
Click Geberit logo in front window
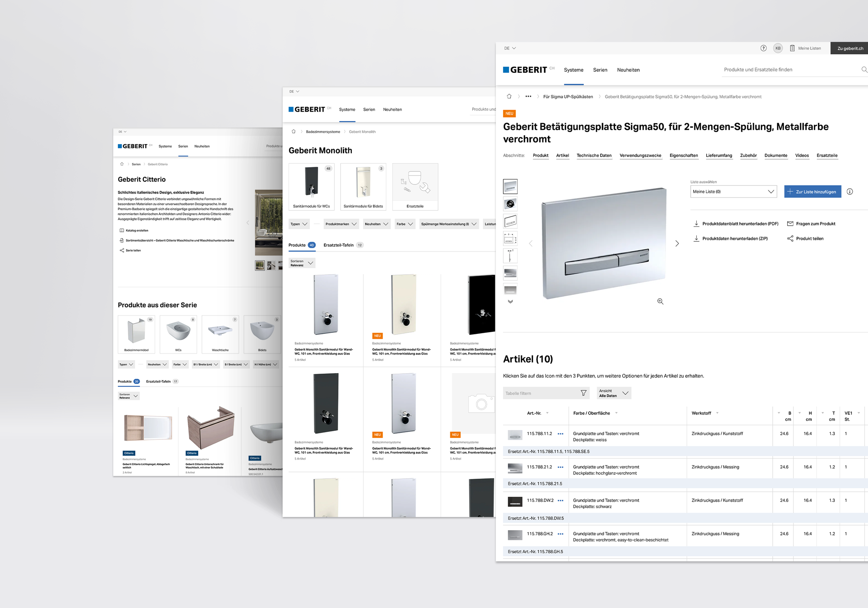[525, 70]
